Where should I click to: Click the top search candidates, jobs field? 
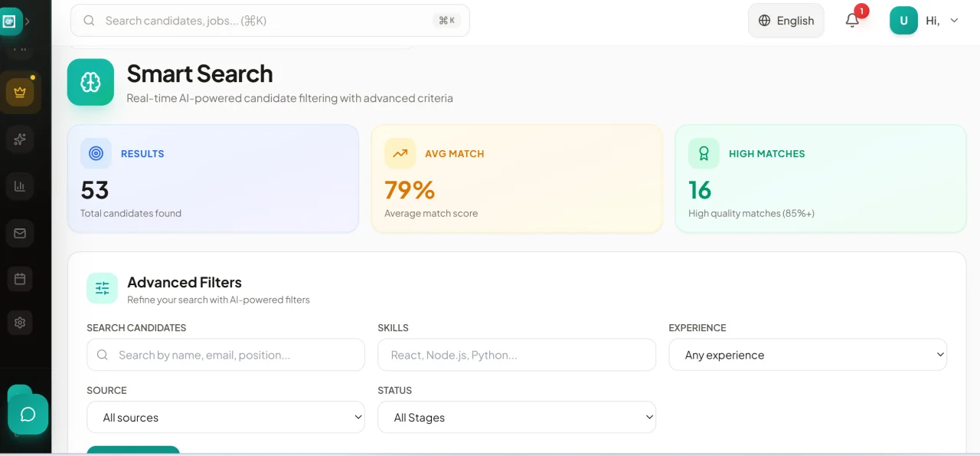pyautogui.click(x=270, y=21)
